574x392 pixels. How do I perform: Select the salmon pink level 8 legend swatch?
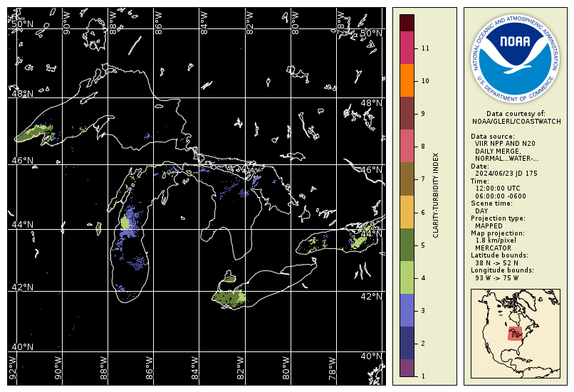point(407,146)
